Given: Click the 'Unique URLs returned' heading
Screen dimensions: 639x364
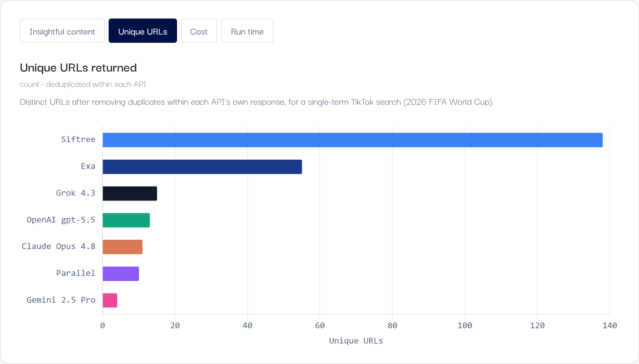Looking at the screenshot, I should coord(78,68).
